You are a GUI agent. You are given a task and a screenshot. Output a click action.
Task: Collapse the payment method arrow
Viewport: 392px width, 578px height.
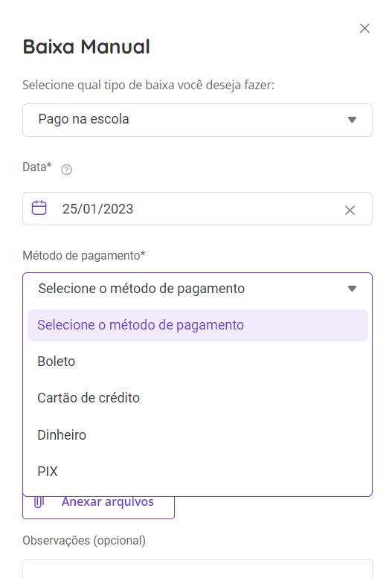(352, 289)
